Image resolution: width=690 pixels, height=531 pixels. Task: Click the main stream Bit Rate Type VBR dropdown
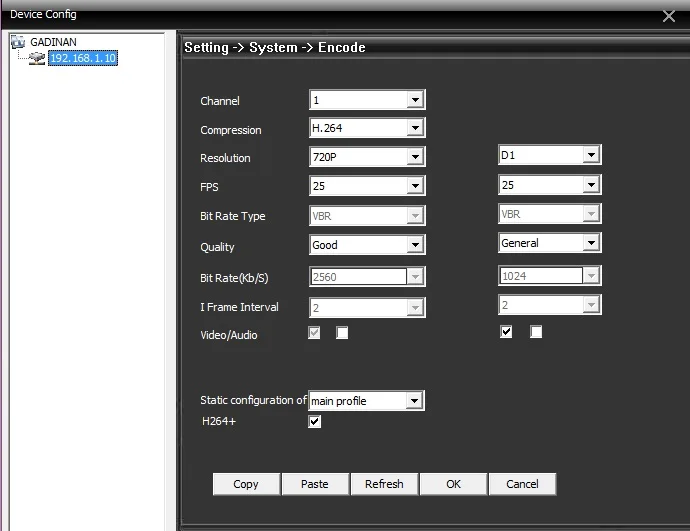pyautogui.click(x=367, y=216)
